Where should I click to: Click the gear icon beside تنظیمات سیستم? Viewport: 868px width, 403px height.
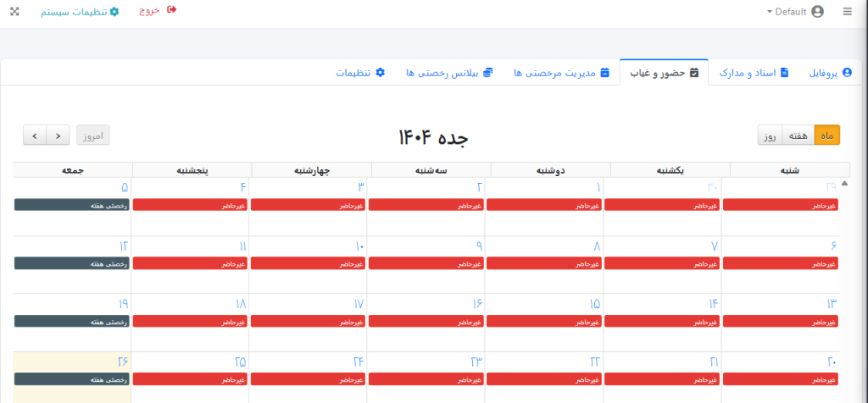pyautogui.click(x=114, y=11)
